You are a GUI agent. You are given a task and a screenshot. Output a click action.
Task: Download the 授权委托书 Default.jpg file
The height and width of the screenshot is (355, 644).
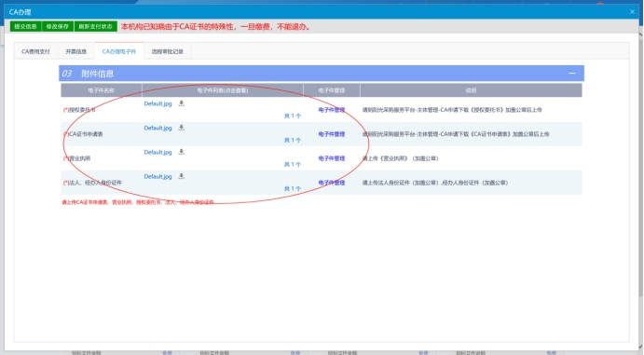pos(181,103)
